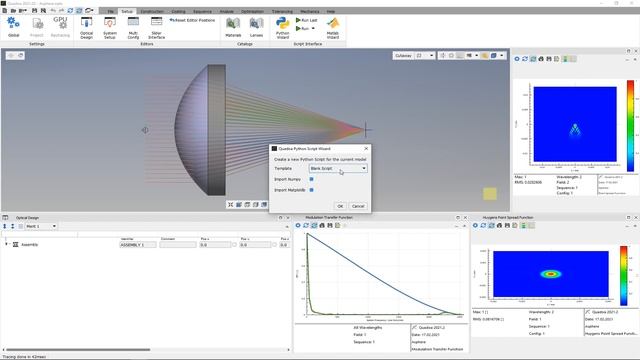Click fit-view icon below the 3D lens view
This screenshot has height=360, width=640.
click(x=231, y=204)
